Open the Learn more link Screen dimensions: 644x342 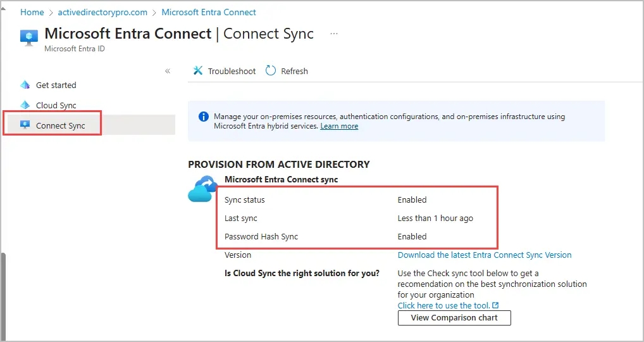point(339,126)
